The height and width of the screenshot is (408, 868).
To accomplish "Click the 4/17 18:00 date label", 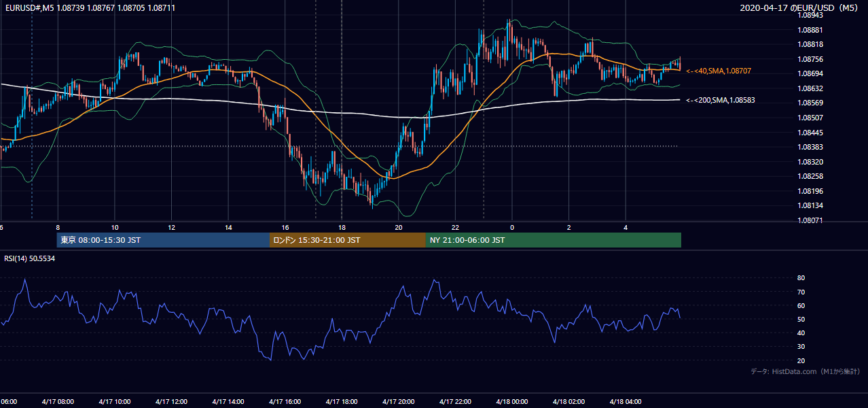I will point(342,401).
